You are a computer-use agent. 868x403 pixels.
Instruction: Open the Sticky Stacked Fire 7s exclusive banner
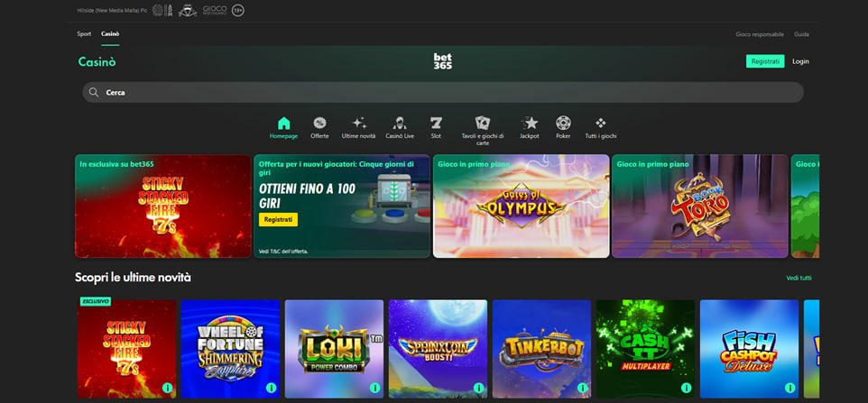click(x=163, y=206)
